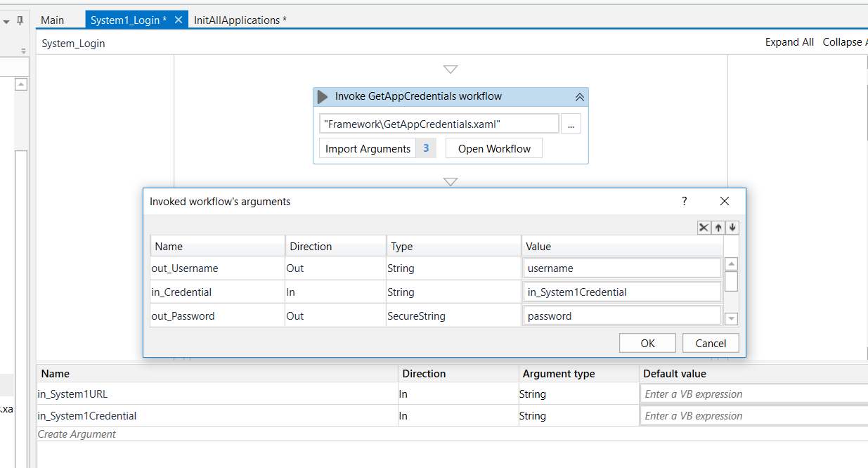Delete the selected argument with the X icon
Screen dimensions: 868x468
[704, 228]
